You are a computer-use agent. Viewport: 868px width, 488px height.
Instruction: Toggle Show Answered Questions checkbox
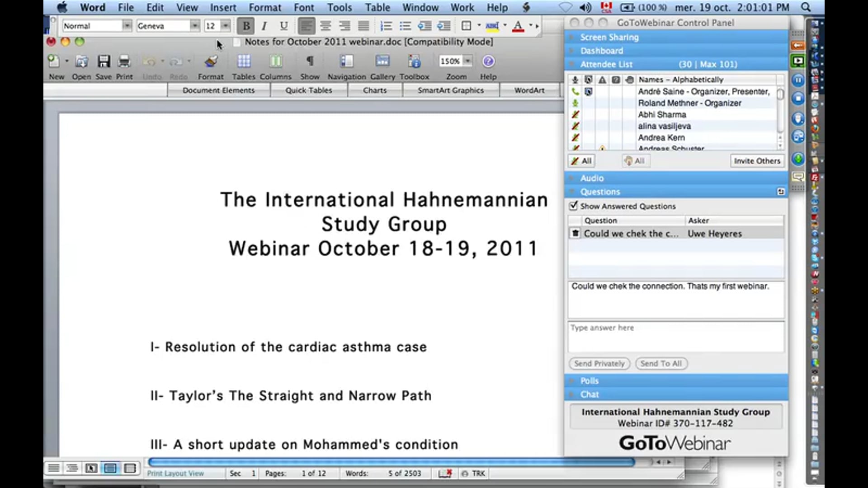pyautogui.click(x=573, y=206)
